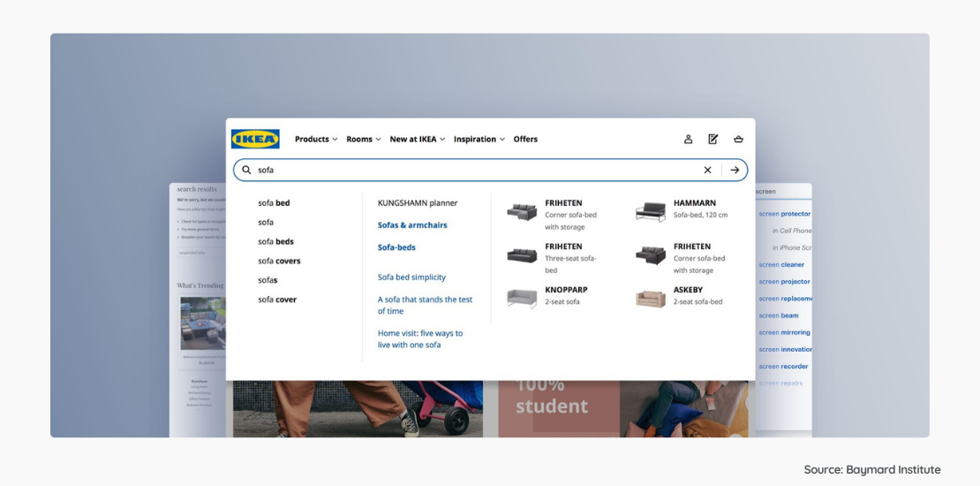Expand the Rooms menu
980x486 pixels.
pos(363,139)
